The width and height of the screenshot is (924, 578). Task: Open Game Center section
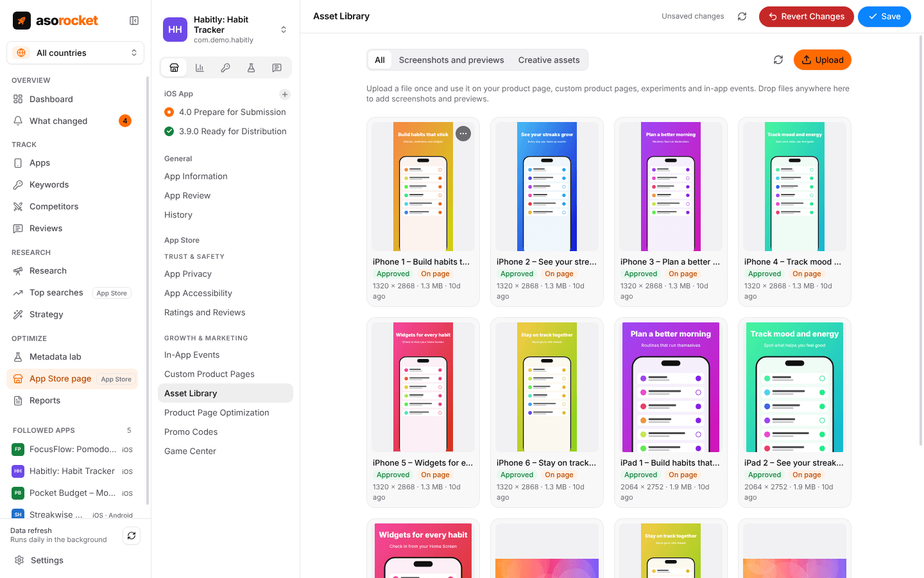(225, 451)
